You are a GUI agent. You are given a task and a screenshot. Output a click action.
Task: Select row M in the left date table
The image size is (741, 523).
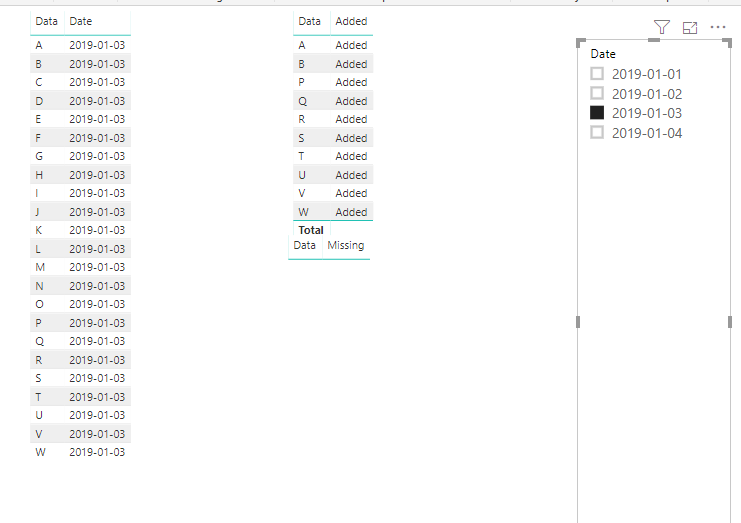[x=80, y=267]
